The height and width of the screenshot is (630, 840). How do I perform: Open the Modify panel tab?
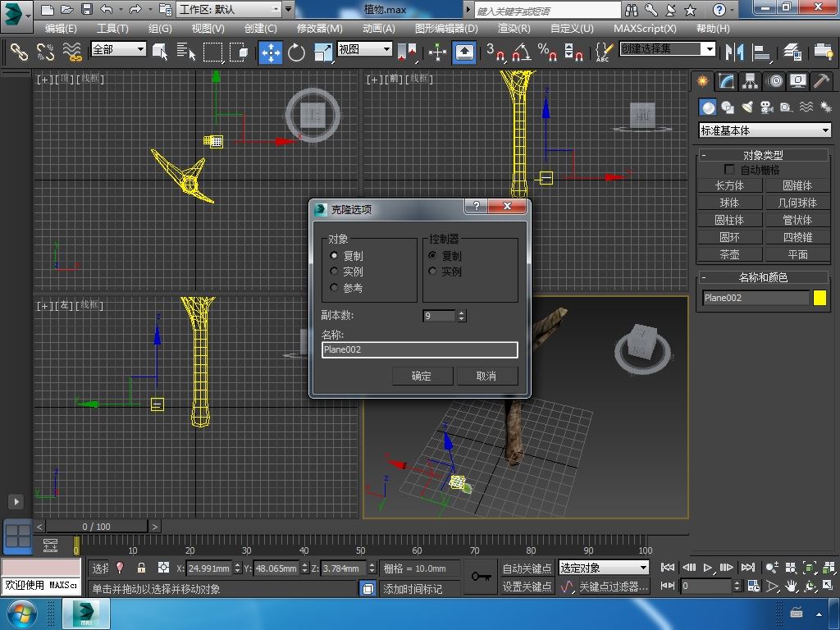click(x=726, y=81)
